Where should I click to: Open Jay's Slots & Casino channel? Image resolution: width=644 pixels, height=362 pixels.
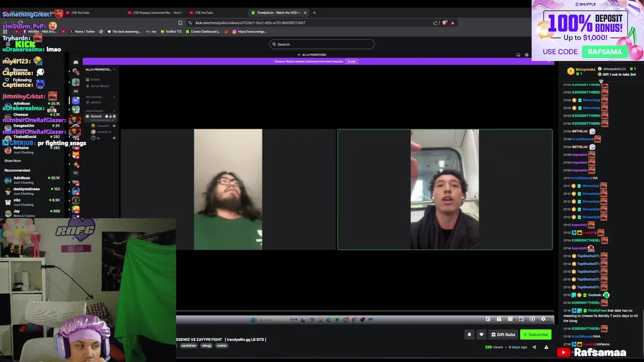tap(33, 213)
